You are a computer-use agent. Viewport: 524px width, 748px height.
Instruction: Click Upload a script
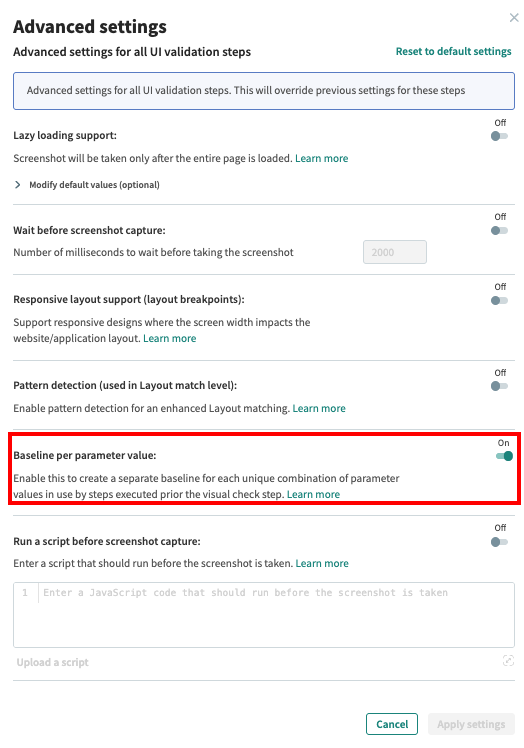pos(52,662)
